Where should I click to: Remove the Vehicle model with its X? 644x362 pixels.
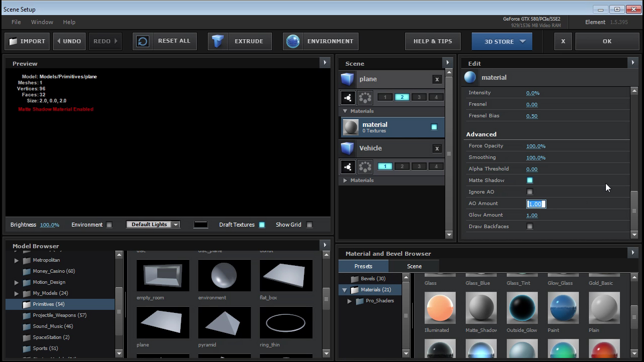[437, 148]
